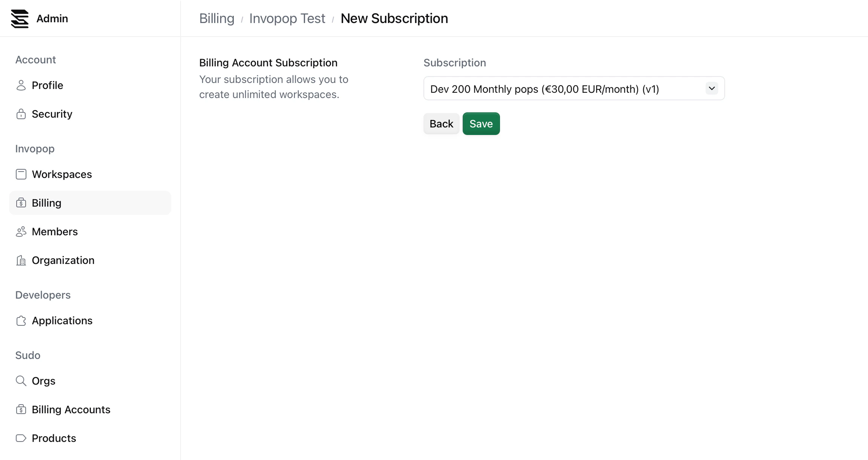Click the Products tag icon
This screenshot has width=868, height=460.
pos(21,438)
